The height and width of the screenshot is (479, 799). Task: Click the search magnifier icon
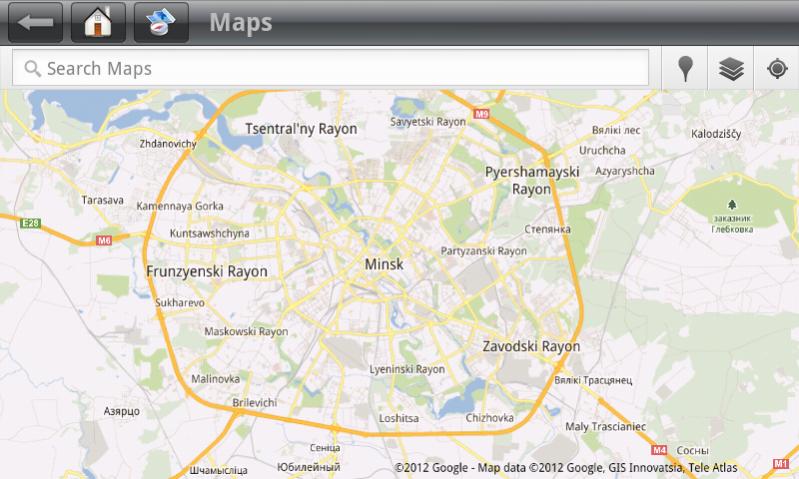(32, 68)
